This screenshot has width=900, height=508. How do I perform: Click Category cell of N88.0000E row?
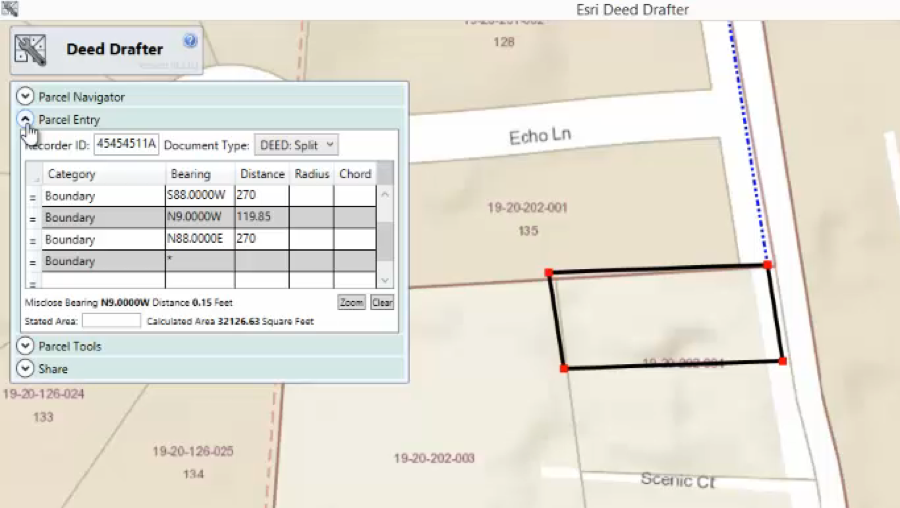point(103,239)
